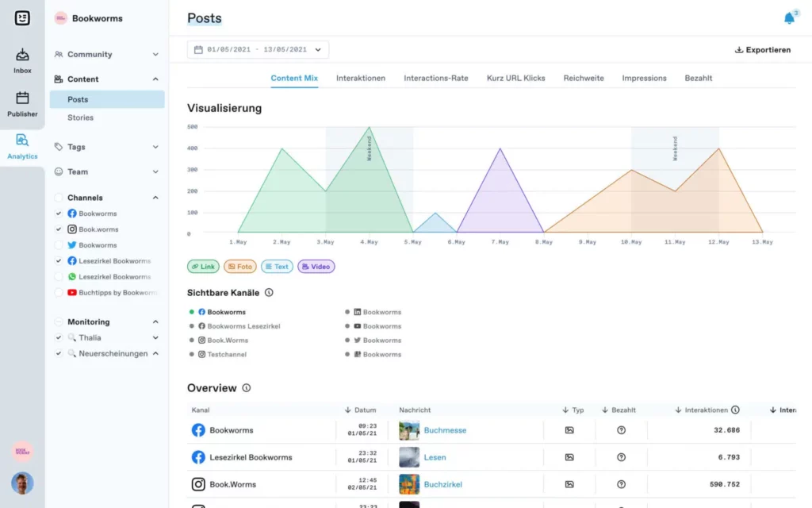Image resolution: width=812 pixels, height=508 pixels.
Task: Toggle the green Link content type pill
Action: (x=203, y=267)
